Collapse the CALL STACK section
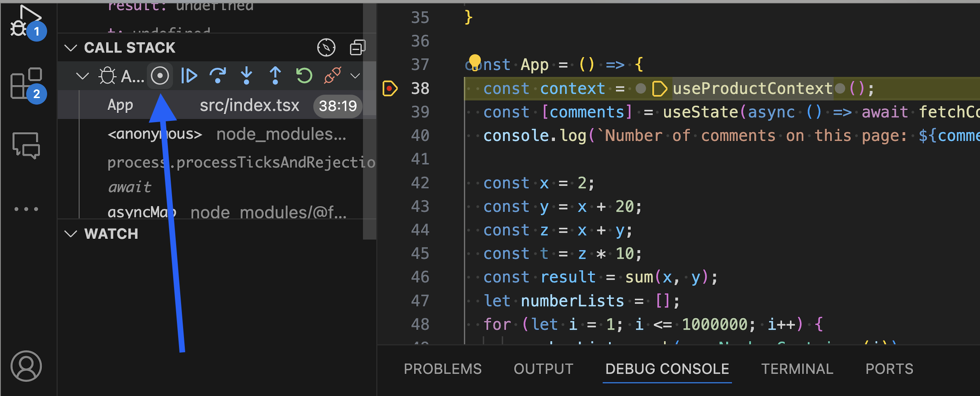The image size is (980, 396). pyautogui.click(x=71, y=47)
